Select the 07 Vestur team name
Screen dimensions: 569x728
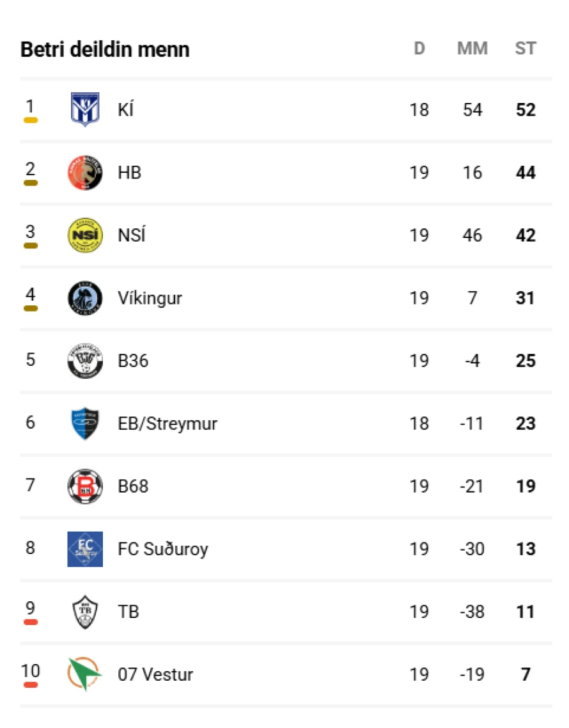tap(155, 674)
